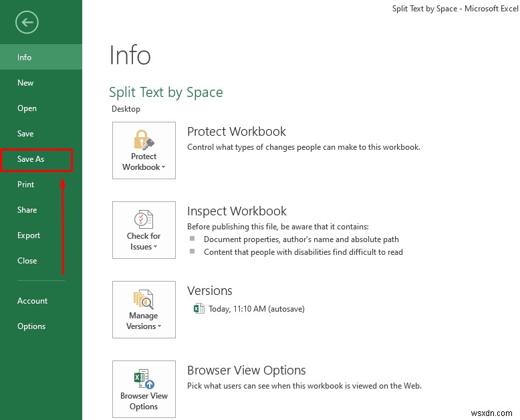Screen dimensions: 520x420
Task: Open the New menu item
Action: (x=41, y=83)
